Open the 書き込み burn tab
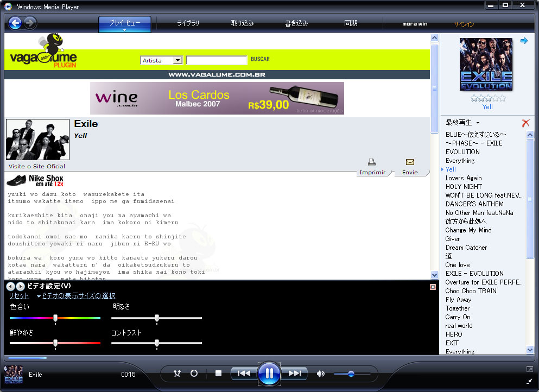The image size is (539, 392). click(296, 23)
